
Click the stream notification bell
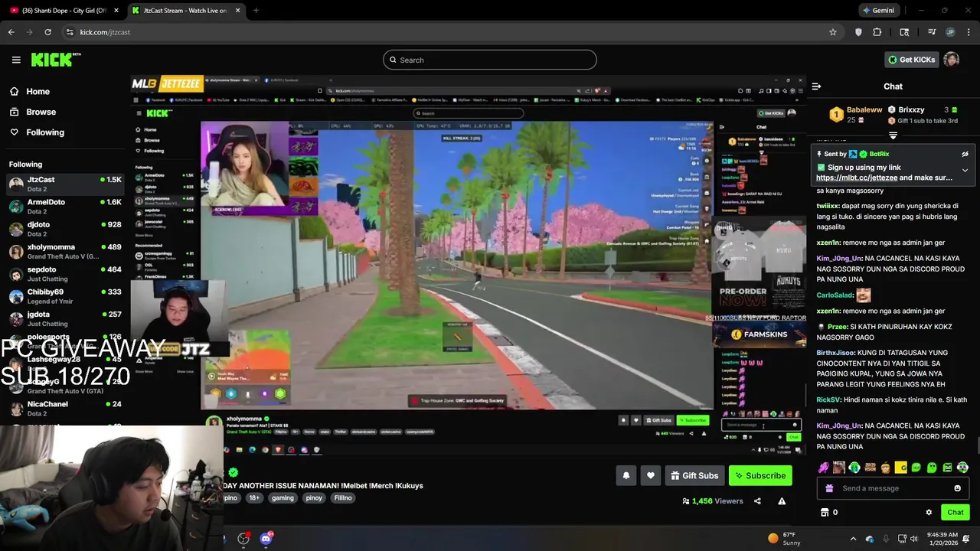click(626, 475)
